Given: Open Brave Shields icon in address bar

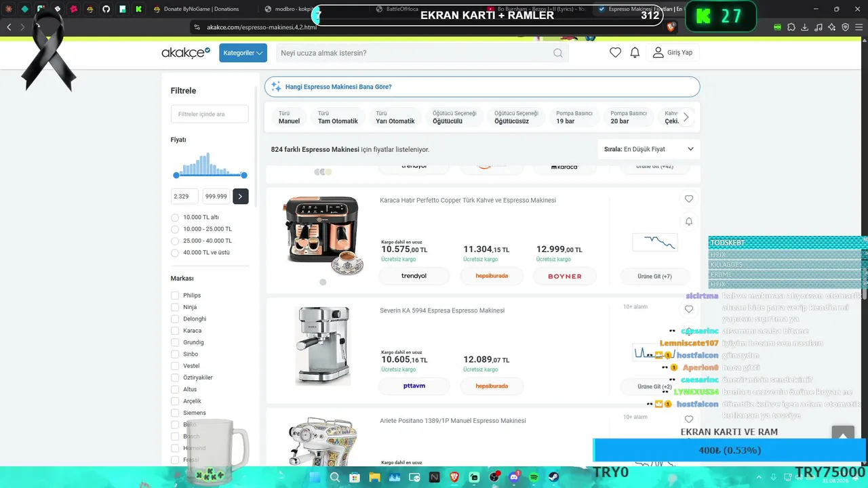Looking at the screenshot, I should [x=671, y=27].
